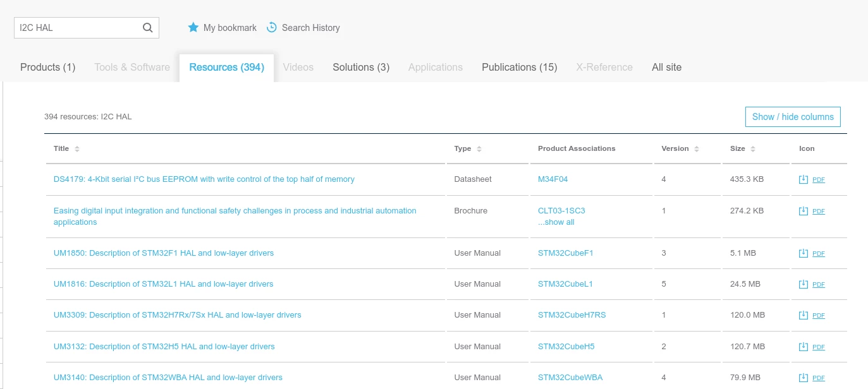The width and height of the screenshot is (868, 389).
Task: Open UM3140 STM32WBA HAL drivers link
Action: point(168,378)
